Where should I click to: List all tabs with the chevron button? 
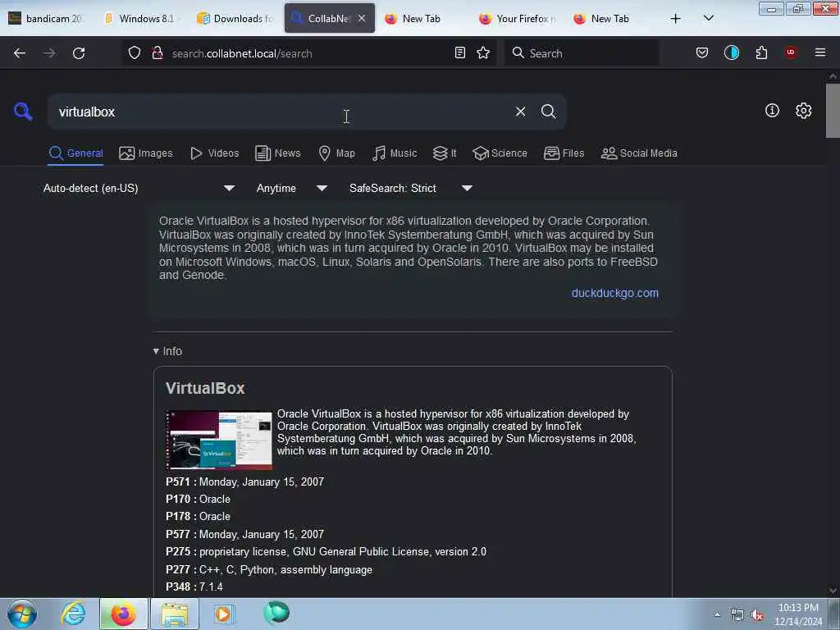(x=708, y=19)
